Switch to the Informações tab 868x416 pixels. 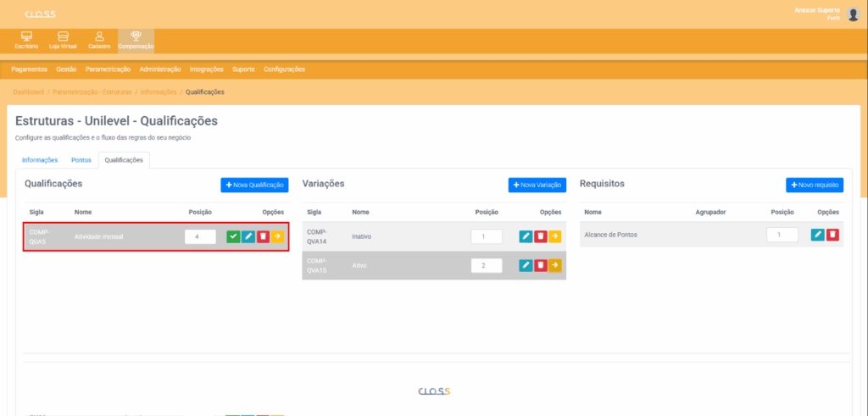(x=40, y=159)
